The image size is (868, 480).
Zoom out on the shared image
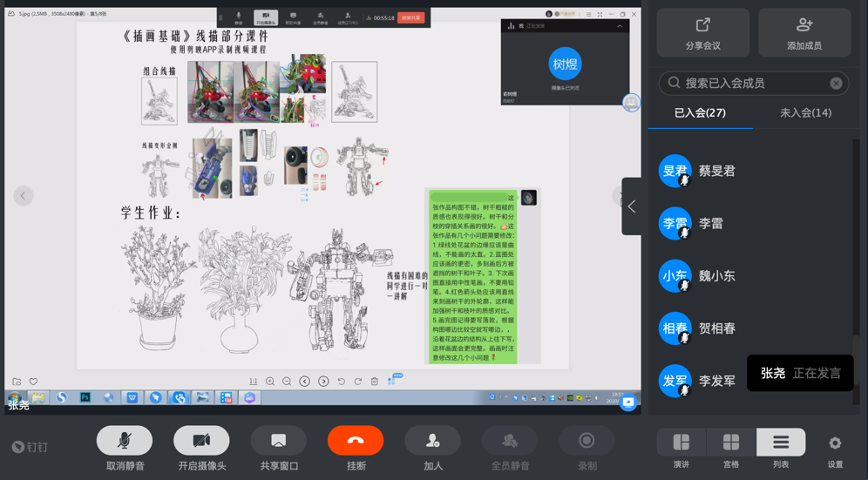(287, 382)
